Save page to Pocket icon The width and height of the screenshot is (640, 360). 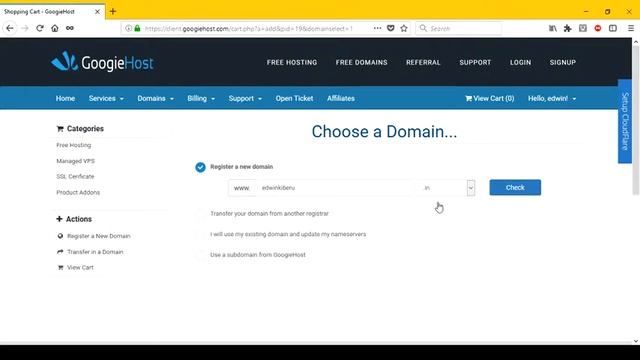coord(391,28)
